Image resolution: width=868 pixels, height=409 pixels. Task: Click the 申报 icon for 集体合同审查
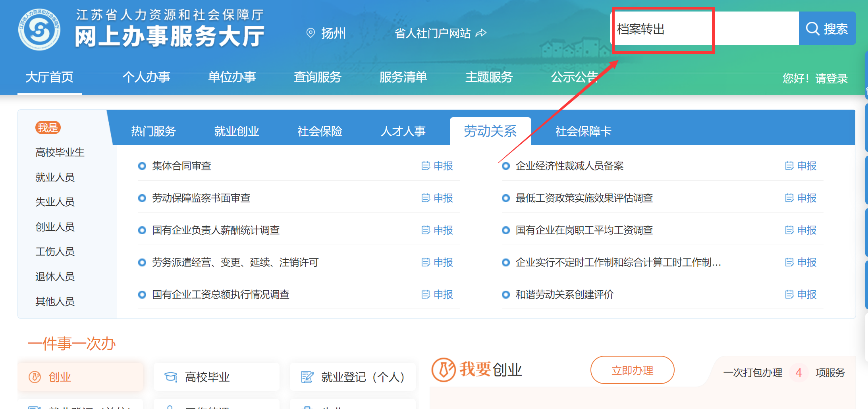click(426, 166)
